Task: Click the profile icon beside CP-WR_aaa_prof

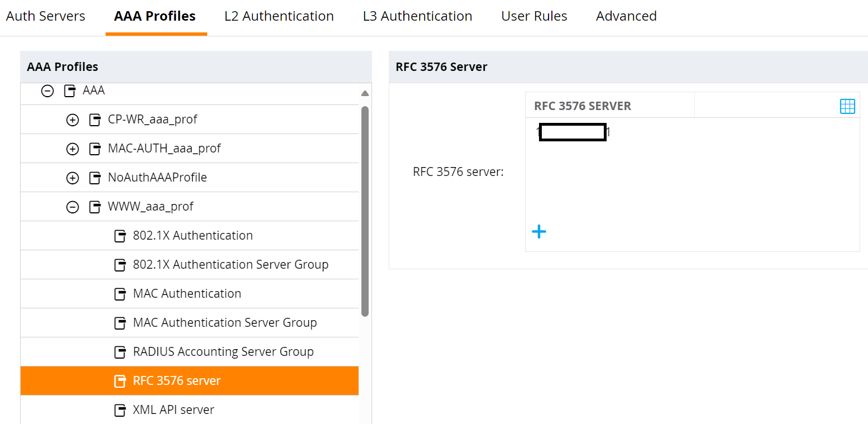Action: coord(94,120)
